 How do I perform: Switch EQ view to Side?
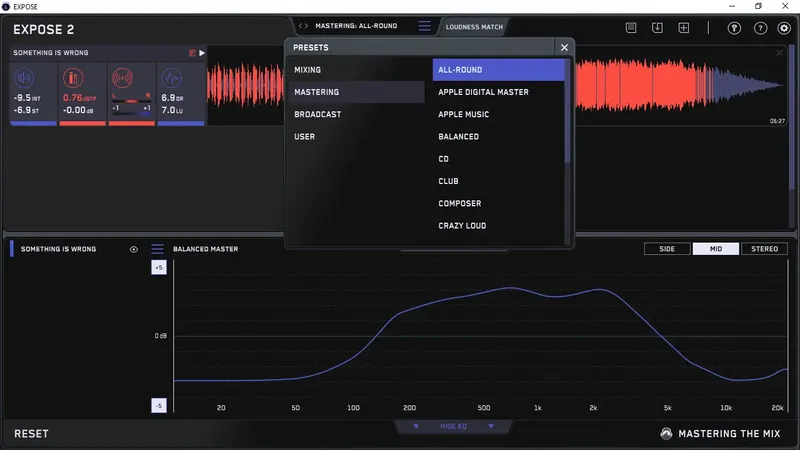coord(667,249)
